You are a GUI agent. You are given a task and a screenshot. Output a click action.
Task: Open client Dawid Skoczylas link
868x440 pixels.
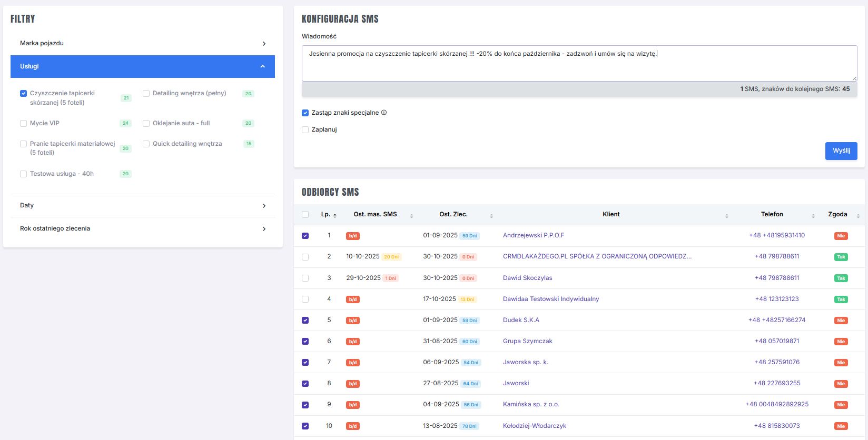click(527, 278)
